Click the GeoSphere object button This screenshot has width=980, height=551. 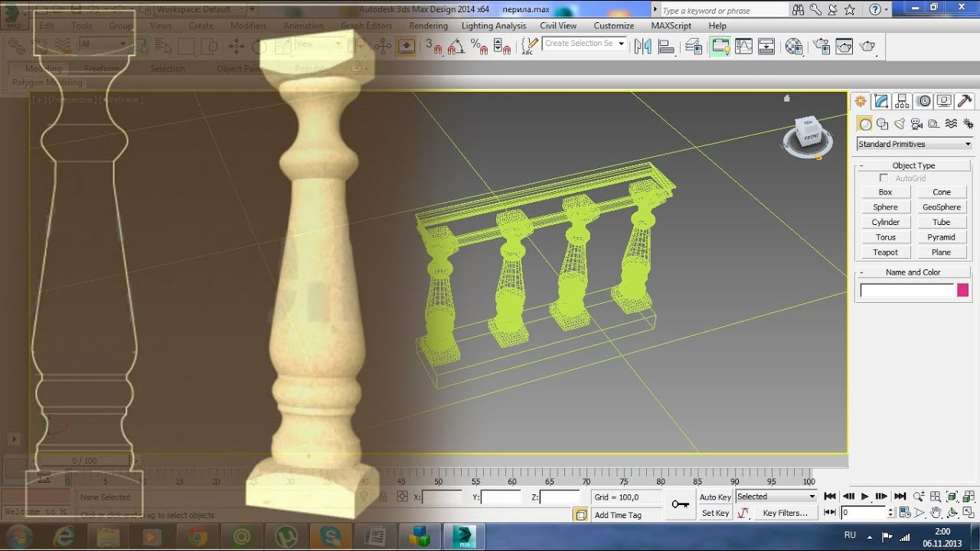pyautogui.click(x=942, y=207)
